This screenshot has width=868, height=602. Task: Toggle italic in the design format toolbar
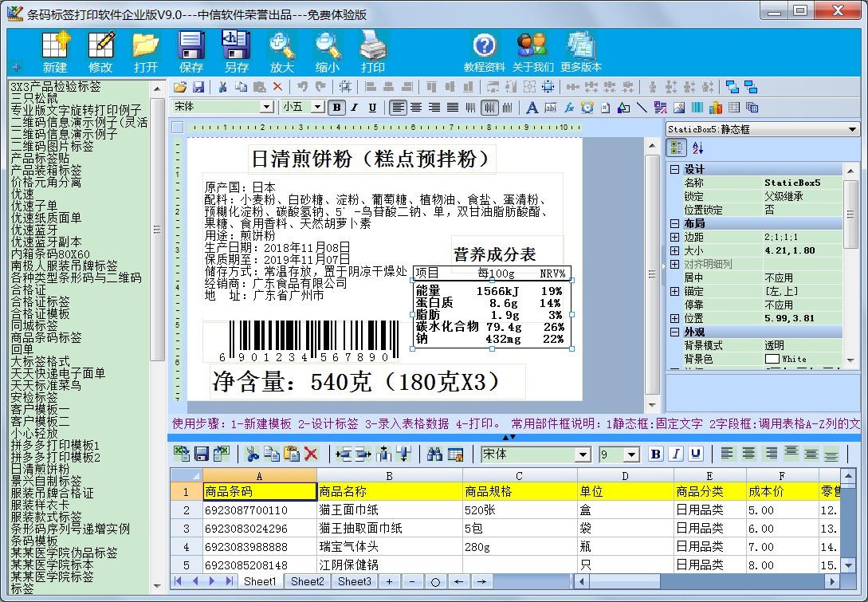pyautogui.click(x=354, y=108)
